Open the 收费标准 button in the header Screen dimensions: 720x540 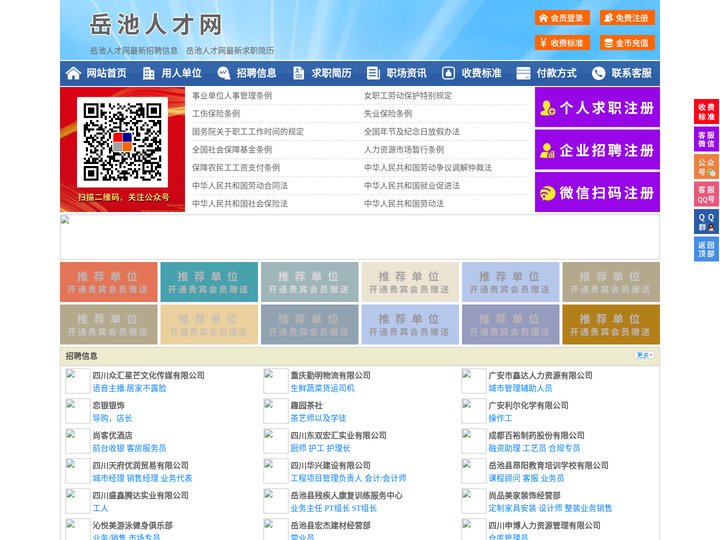[x=562, y=43]
